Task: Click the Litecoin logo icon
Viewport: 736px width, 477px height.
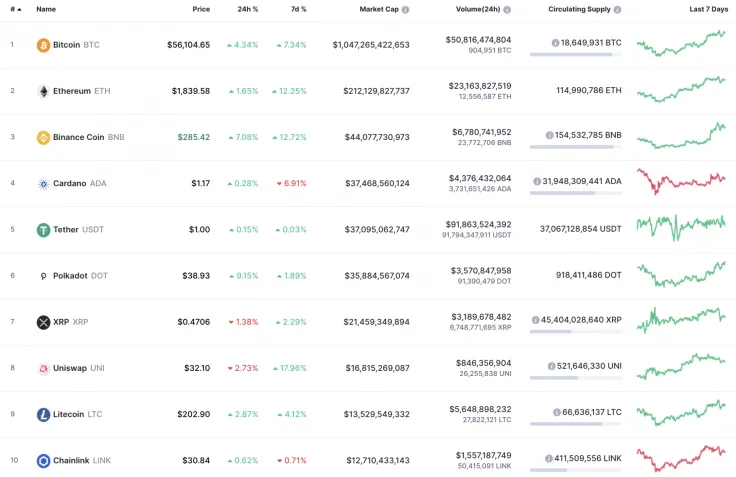Action: tap(43, 414)
